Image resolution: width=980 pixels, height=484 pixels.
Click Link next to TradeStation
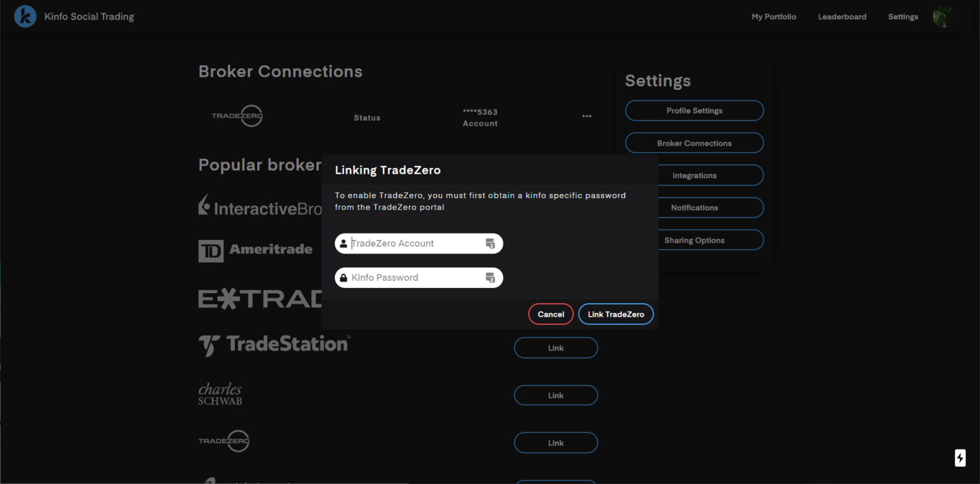555,347
